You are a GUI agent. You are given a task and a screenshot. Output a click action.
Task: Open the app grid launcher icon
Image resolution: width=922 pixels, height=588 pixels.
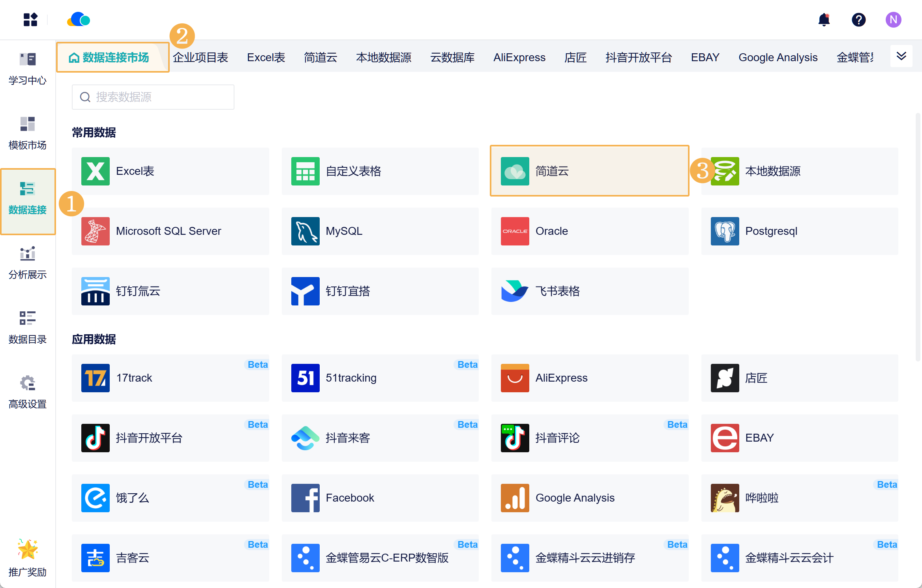[30, 20]
